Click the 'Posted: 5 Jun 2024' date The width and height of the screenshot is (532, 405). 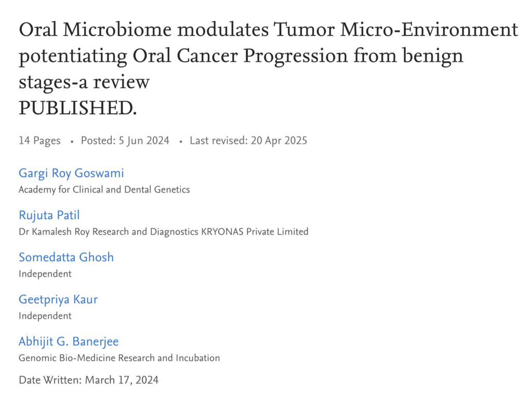point(125,141)
